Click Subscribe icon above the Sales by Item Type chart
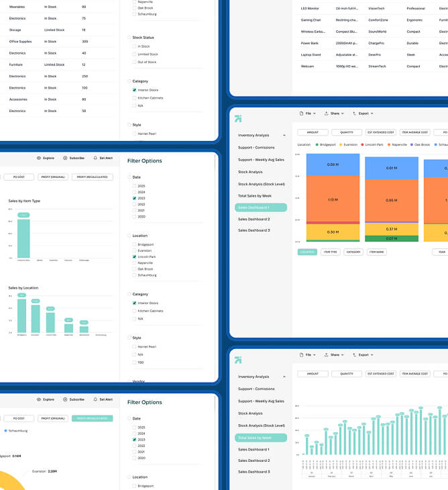Image resolution: width=448 pixels, height=490 pixels. click(x=65, y=158)
